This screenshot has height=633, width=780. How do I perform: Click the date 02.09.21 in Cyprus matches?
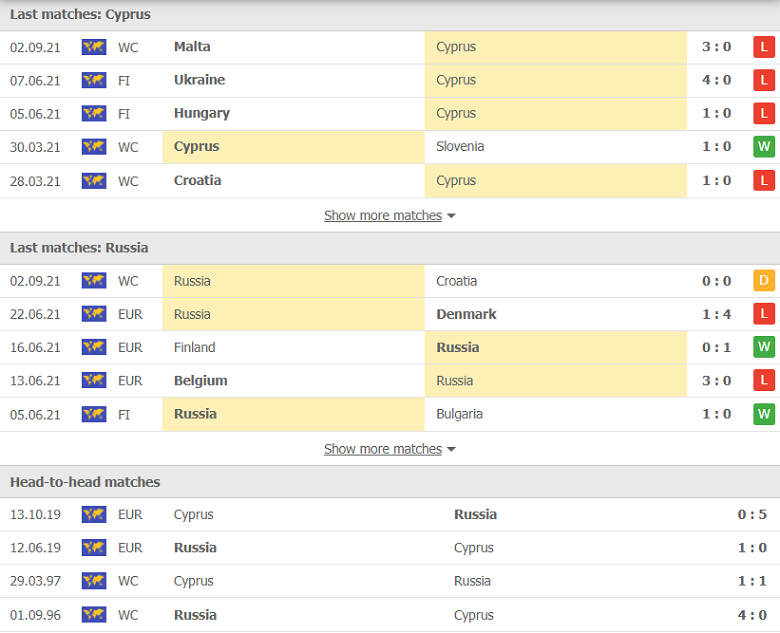(x=35, y=48)
